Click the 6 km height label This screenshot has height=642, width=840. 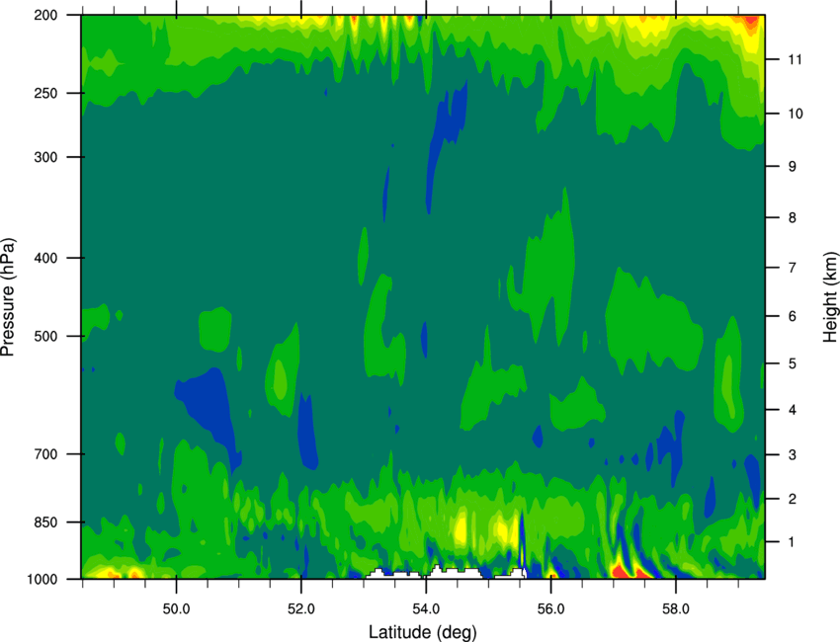coord(793,316)
